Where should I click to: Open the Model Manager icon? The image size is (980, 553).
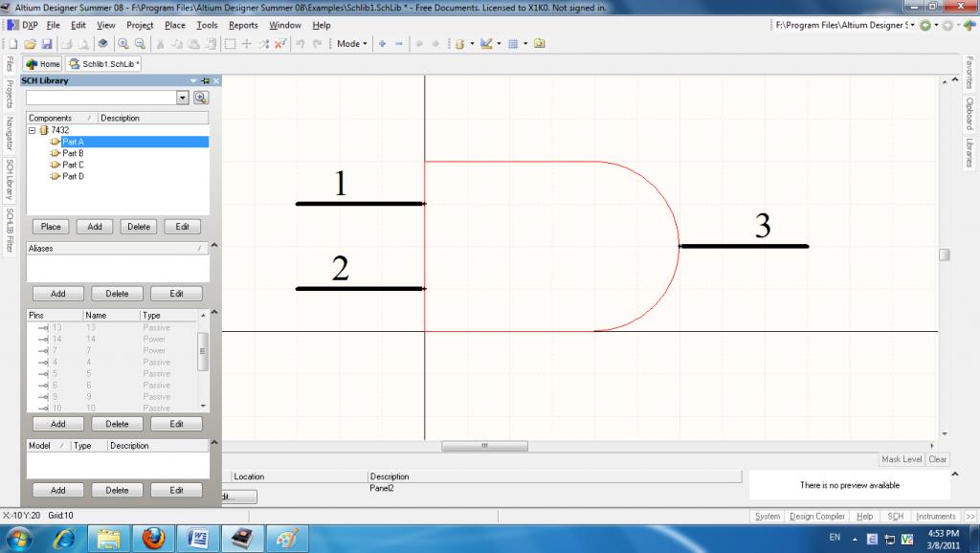(540, 44)
